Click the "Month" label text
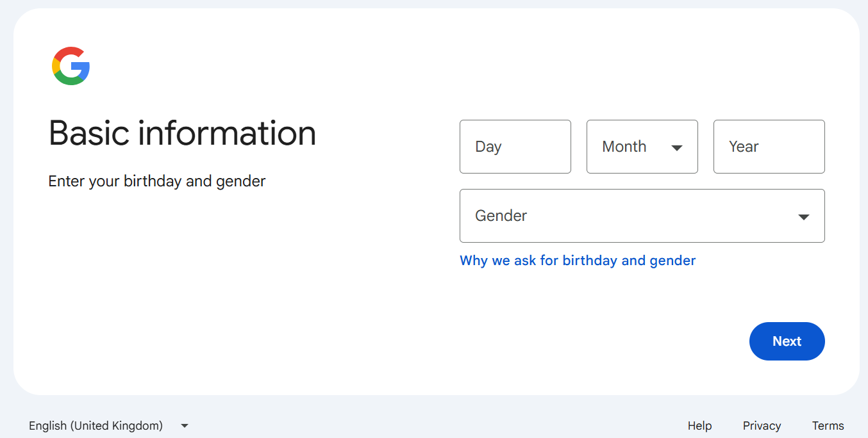The height and width of the screenshot is (438, 868). (624, 147)
